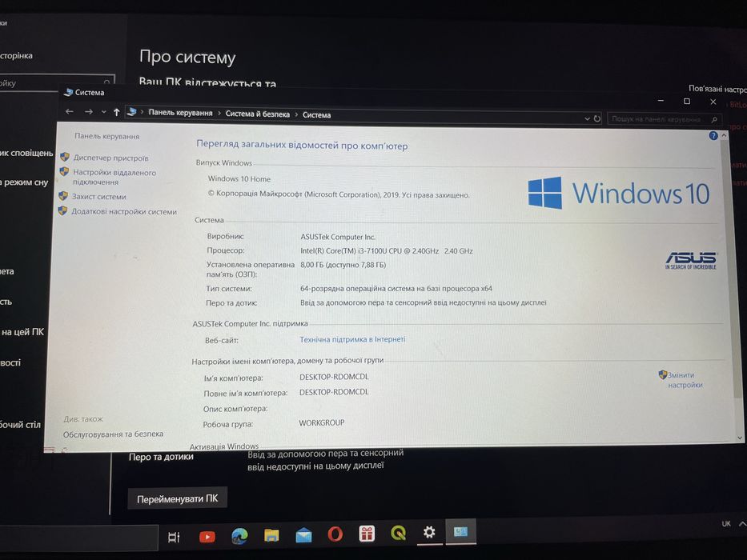The width and height of the screenshot is (747, 560).
Task: Go back with the left arrow button
Action: coord(70,111)
